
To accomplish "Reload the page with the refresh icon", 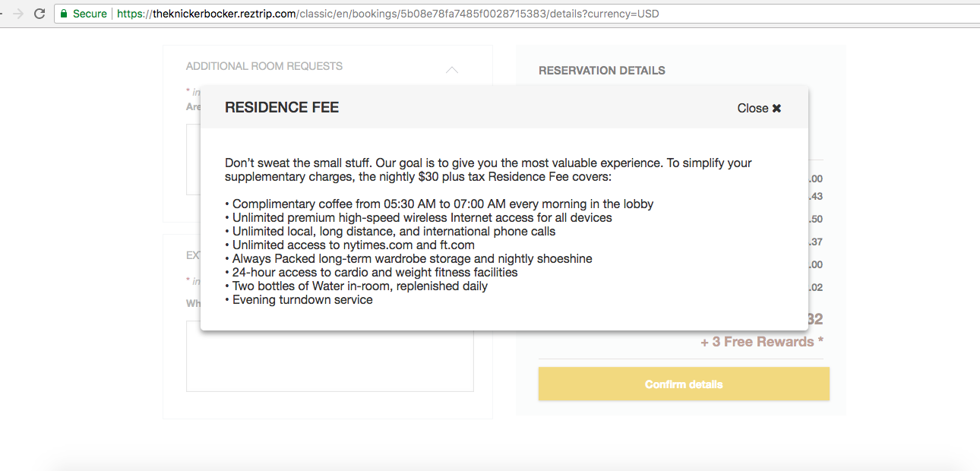I will pyautogui.click(x=40, y=14).
